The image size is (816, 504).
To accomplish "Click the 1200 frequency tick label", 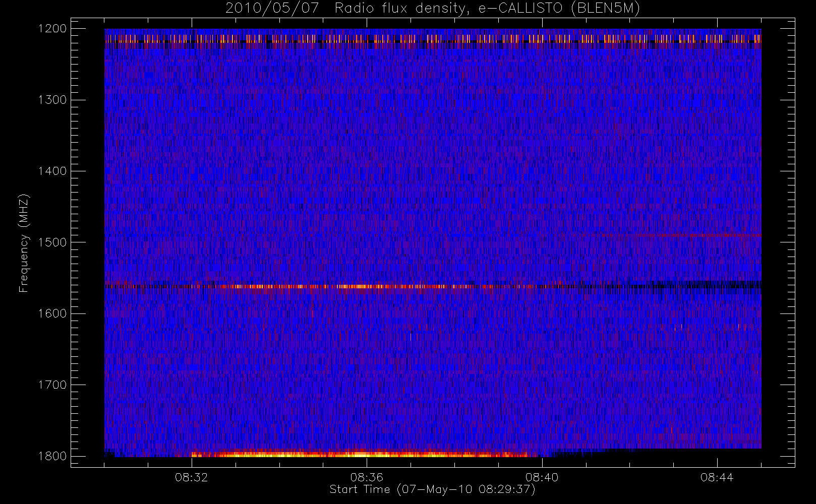I will point(52,29).
